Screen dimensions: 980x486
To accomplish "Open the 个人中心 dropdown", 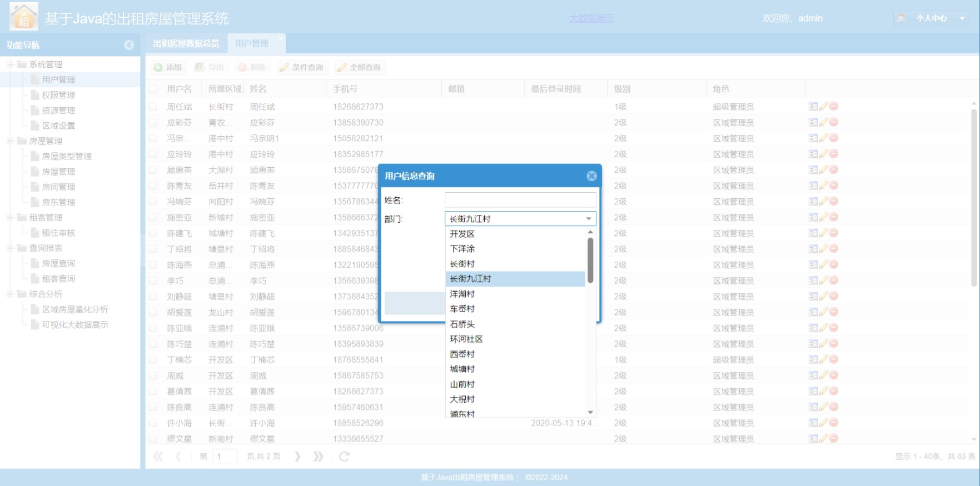I will (931, 18).
